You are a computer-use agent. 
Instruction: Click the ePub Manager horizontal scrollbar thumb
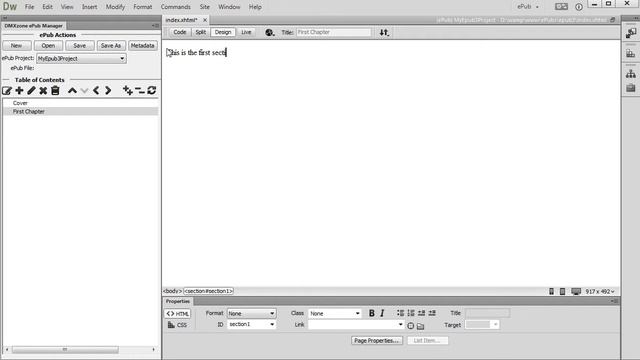pyautogui.click(x=65, y=349)
